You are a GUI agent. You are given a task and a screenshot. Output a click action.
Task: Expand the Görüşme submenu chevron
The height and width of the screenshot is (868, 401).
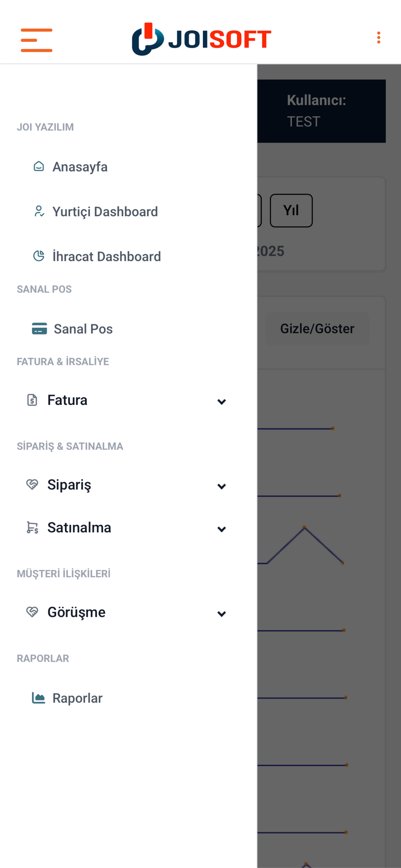click(221, 614)
